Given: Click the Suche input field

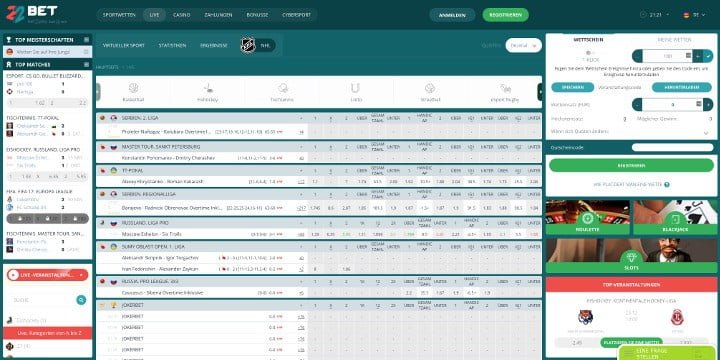Looking at the screenshot, I should point(40,300).
